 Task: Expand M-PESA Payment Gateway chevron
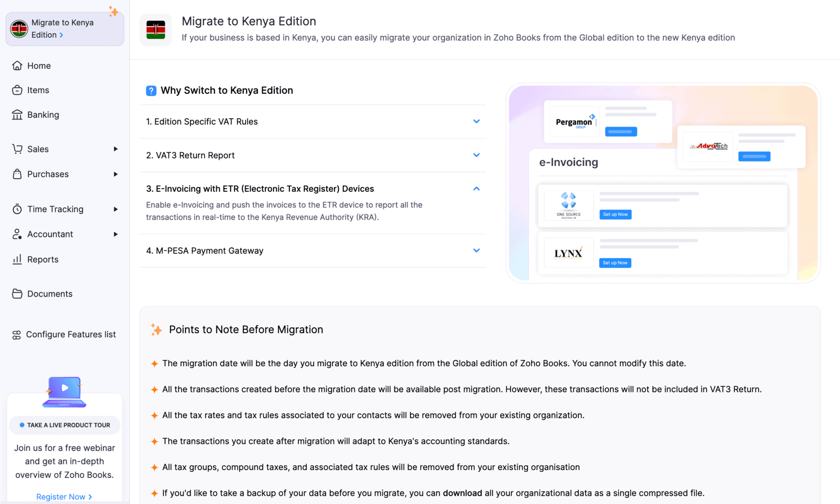click(x=476, y=250)
